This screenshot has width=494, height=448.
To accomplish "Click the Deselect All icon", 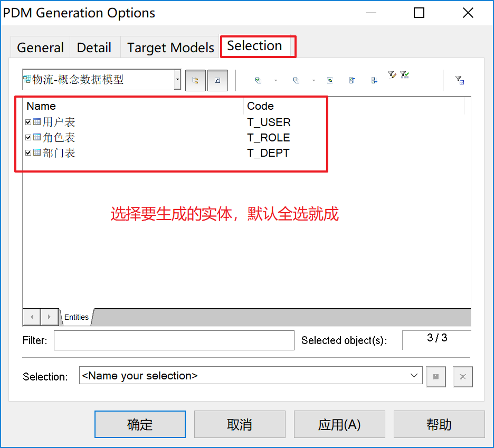I will [x=296, y=80].
